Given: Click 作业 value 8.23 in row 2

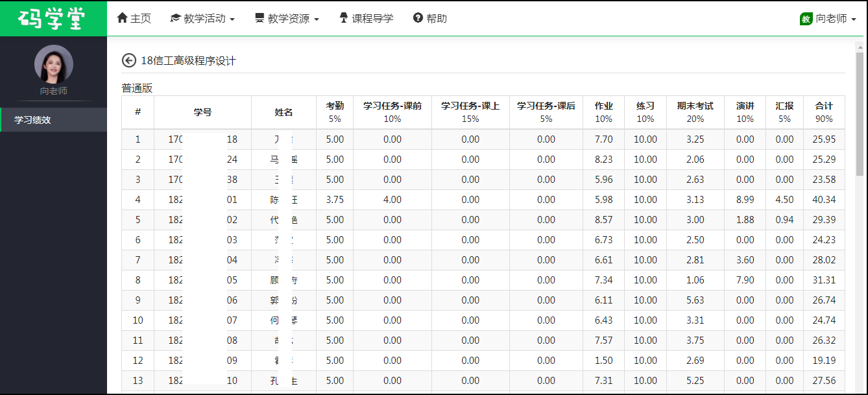Looking at the screenshot, I should click(x=603, y=160).
